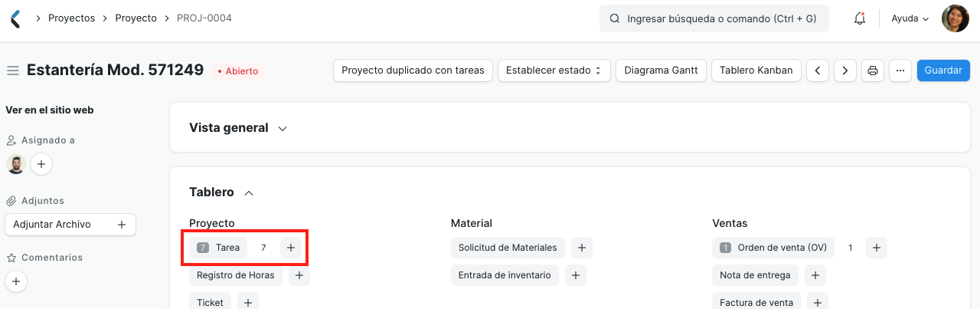Open the Tarea linked list

tap(218, 248)
